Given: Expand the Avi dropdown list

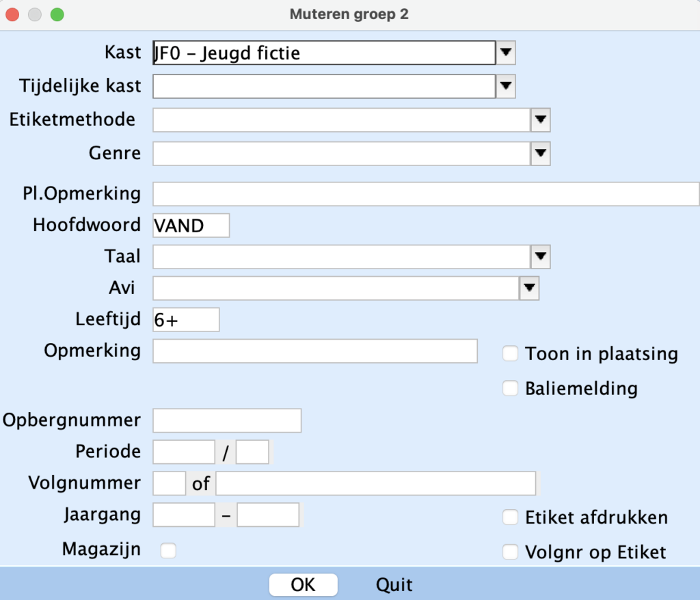Looking at the screenshot, I should click(530, 288).
